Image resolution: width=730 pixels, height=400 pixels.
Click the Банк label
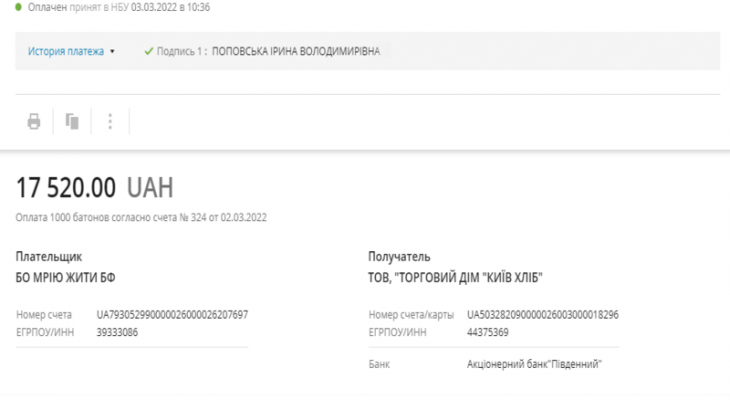pos(379,364)
